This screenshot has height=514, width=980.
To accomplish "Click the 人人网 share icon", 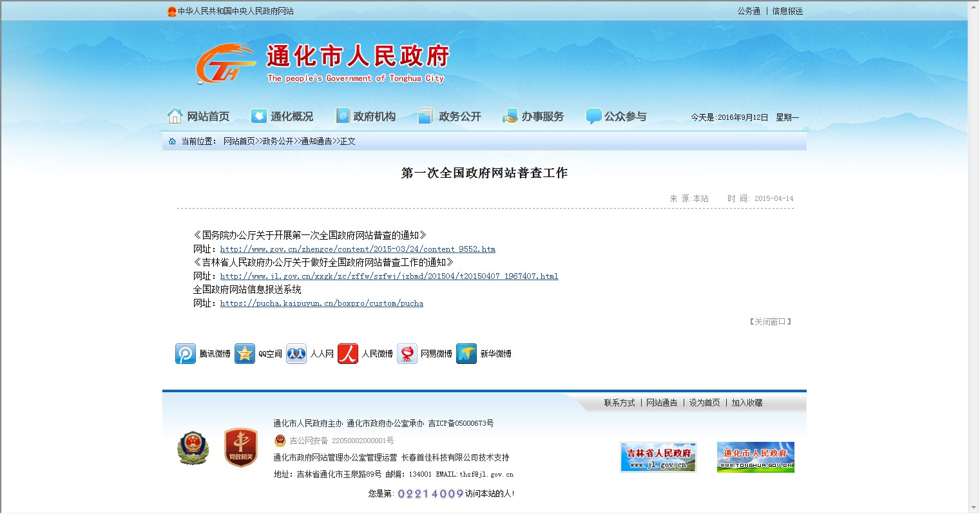I will (296, 354).
